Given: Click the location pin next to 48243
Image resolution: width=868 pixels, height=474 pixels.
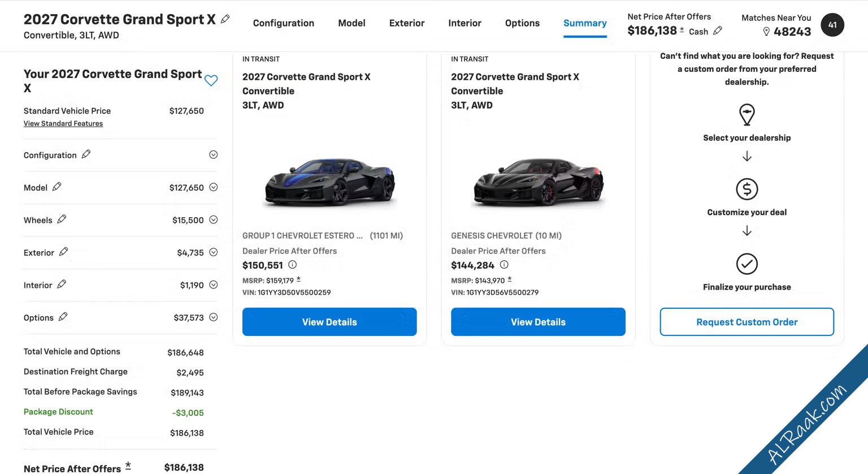Looking at the screenshot, I should click(x=766, y=32).
